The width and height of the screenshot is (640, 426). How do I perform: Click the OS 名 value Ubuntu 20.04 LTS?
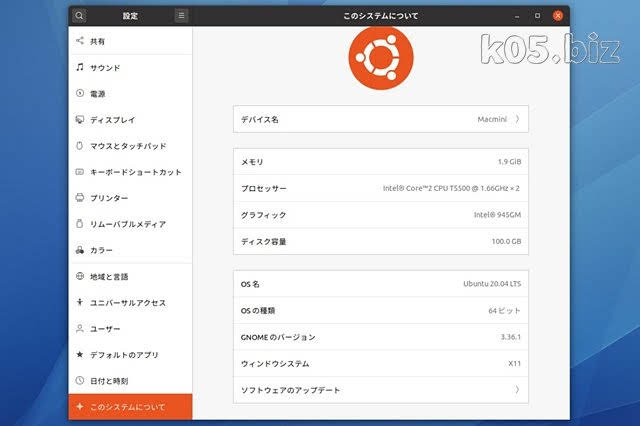tap(492, 284)
